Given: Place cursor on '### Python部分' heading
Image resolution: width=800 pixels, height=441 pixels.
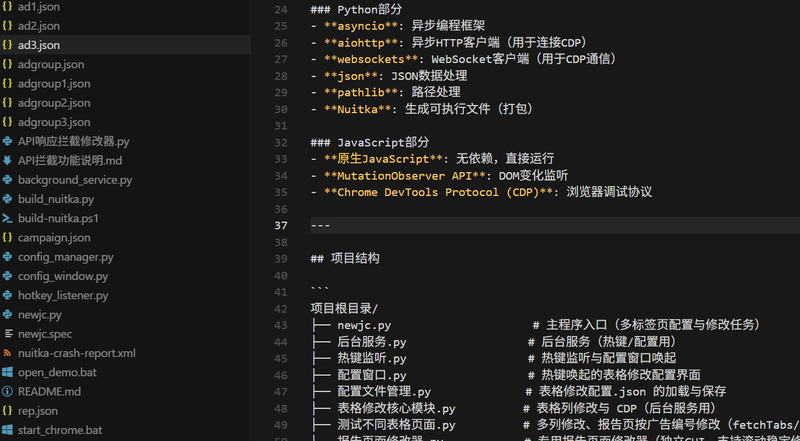Looking at the screenshot, I should point(356,10).
